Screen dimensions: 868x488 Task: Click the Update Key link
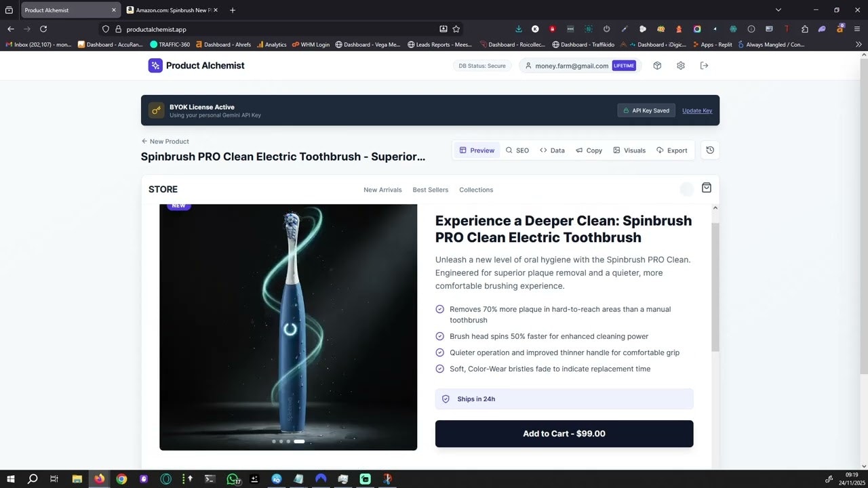[x=697, y=110]
